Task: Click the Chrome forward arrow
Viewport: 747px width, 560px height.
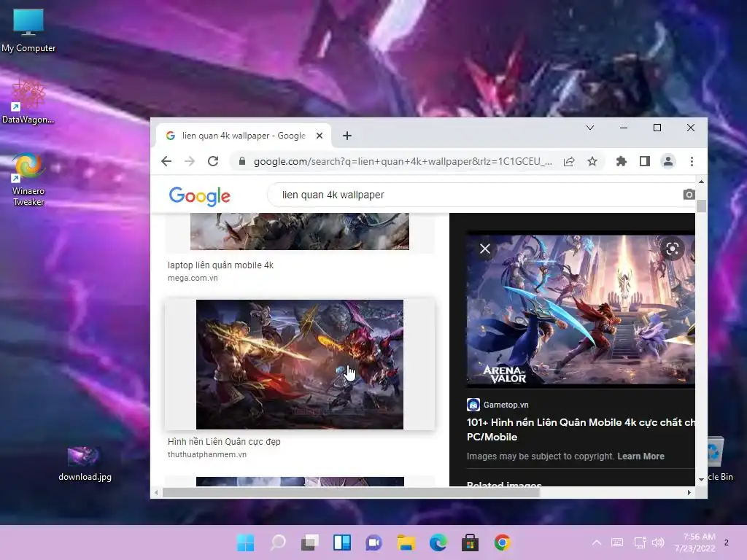Action: [190, 161]
